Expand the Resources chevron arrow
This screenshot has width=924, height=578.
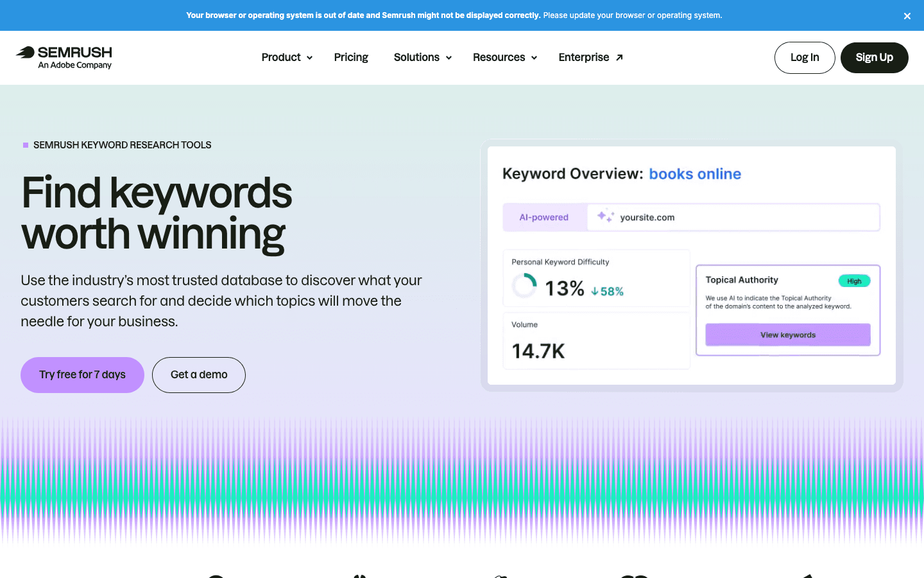point(534,58)
